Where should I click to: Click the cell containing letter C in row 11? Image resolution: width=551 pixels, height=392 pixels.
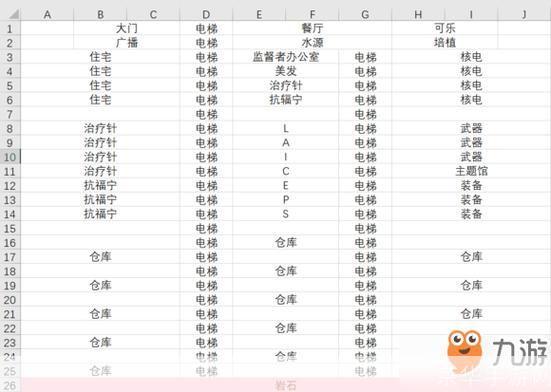coord(285,171)
